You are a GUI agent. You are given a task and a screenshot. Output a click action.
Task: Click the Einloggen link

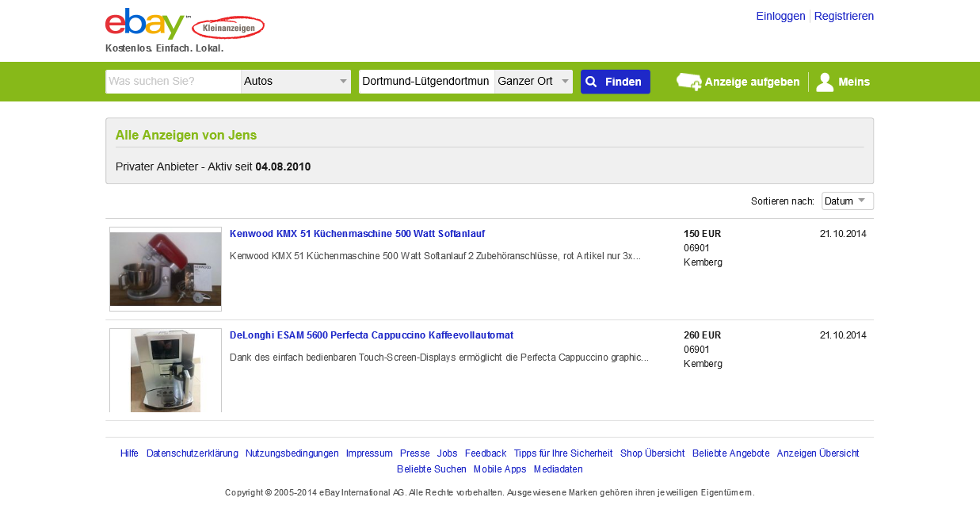pyautogui.click(x=780, y=16)
